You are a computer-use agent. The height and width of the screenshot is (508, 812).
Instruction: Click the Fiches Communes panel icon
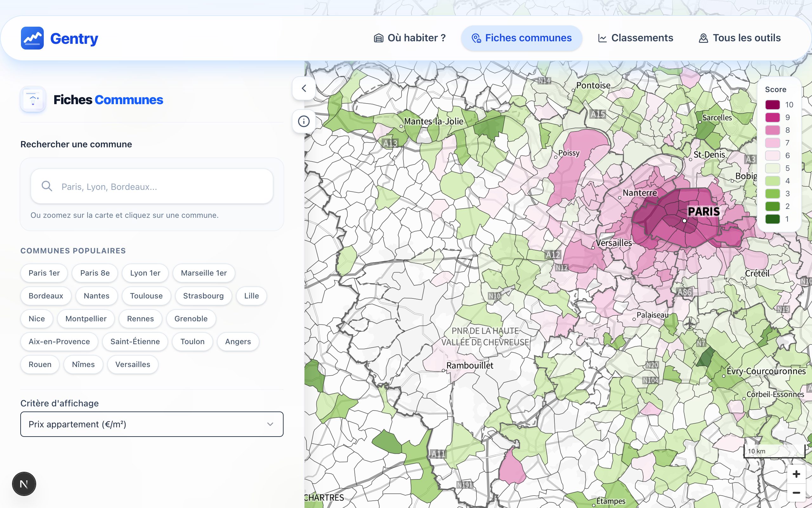[x=33, y=99]
